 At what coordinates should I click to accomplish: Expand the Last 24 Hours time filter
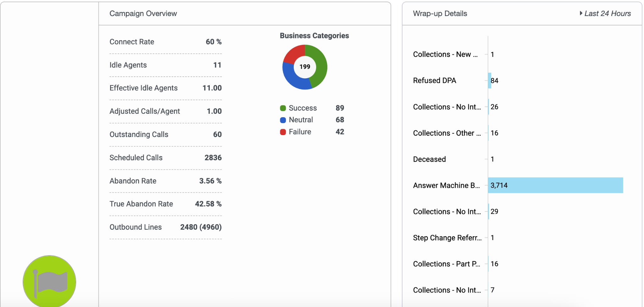click(605, 14)
